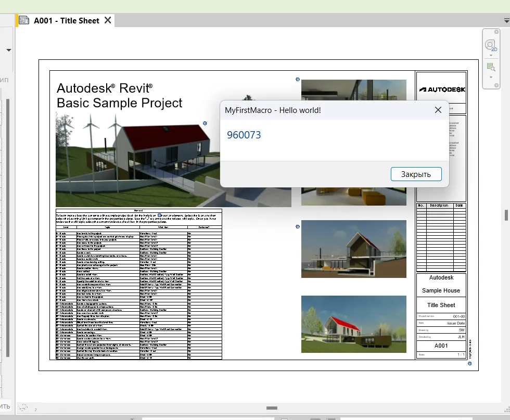
Task: Click the vertical scrollbar thumb at right
Action: tap(506, 215)
